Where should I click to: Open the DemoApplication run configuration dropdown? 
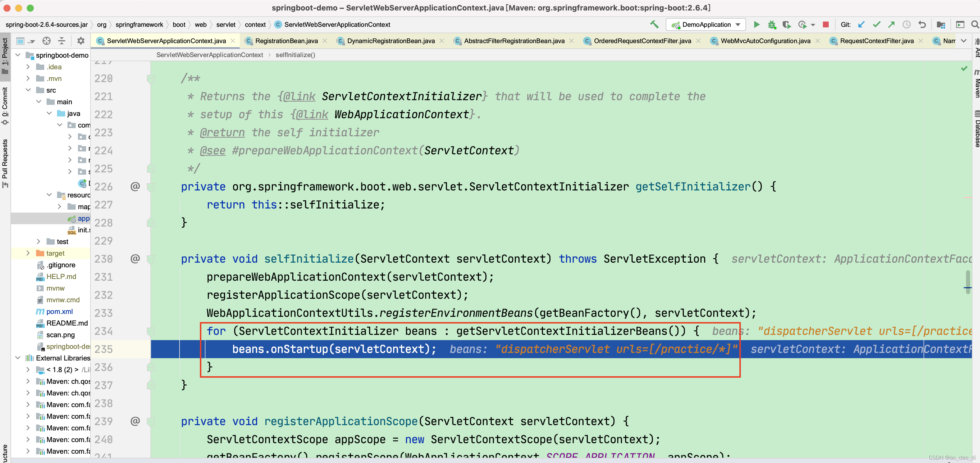pyautogui.click(x=706, y=24)
